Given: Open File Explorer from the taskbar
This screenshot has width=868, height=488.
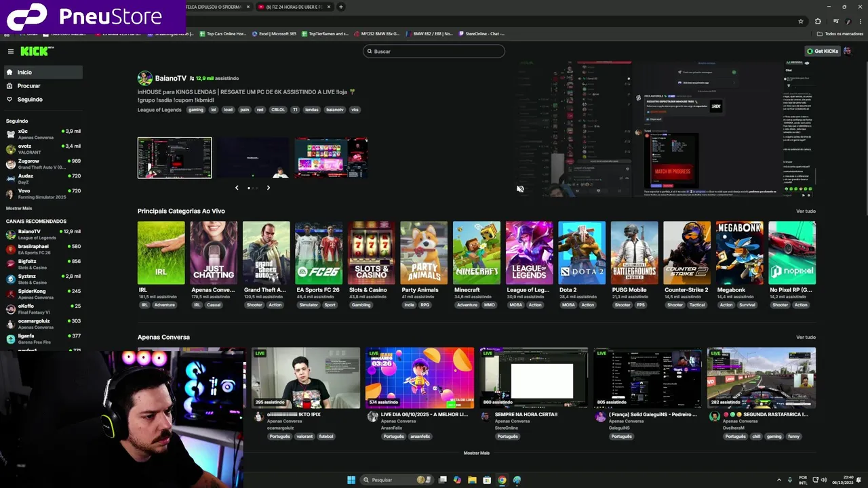Looking at the screenshot, I should (x=472, y=480).
